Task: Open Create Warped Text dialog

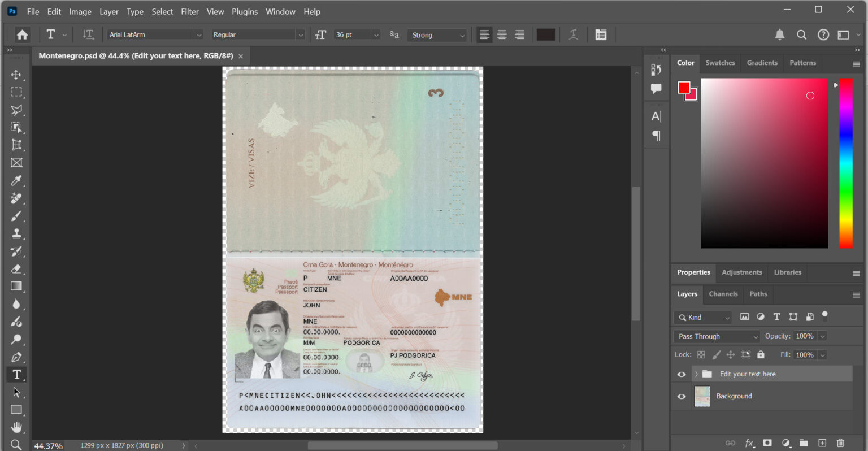Action: point(574,34)
